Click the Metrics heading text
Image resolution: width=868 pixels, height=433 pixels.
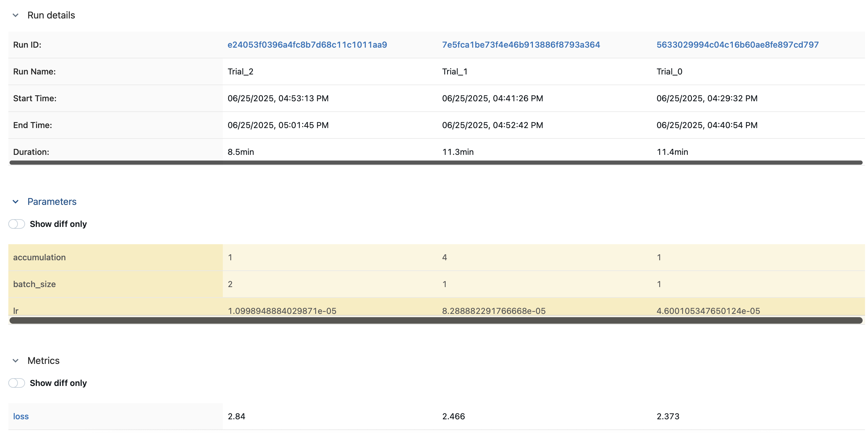(43, 361)
